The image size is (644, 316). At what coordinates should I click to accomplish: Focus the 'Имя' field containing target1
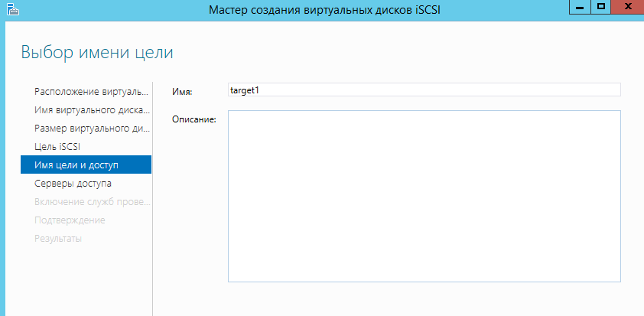click(424, 90)
